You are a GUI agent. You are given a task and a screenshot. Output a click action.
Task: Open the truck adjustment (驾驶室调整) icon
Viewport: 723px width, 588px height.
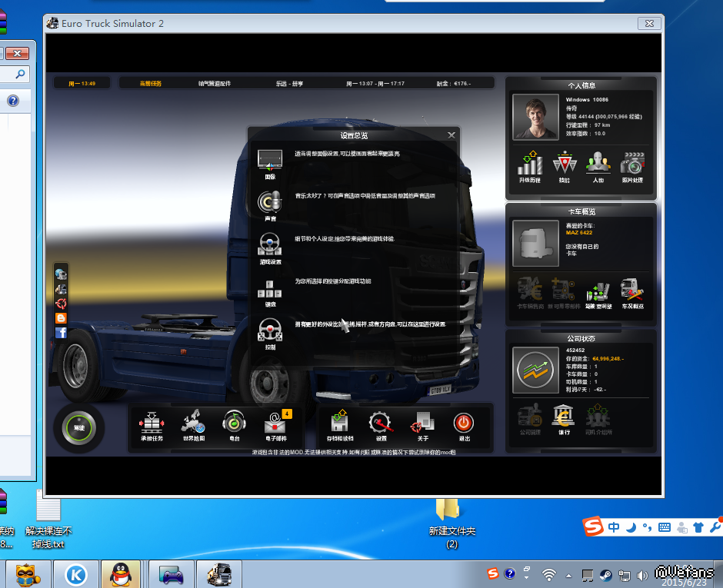pos(598,291)
